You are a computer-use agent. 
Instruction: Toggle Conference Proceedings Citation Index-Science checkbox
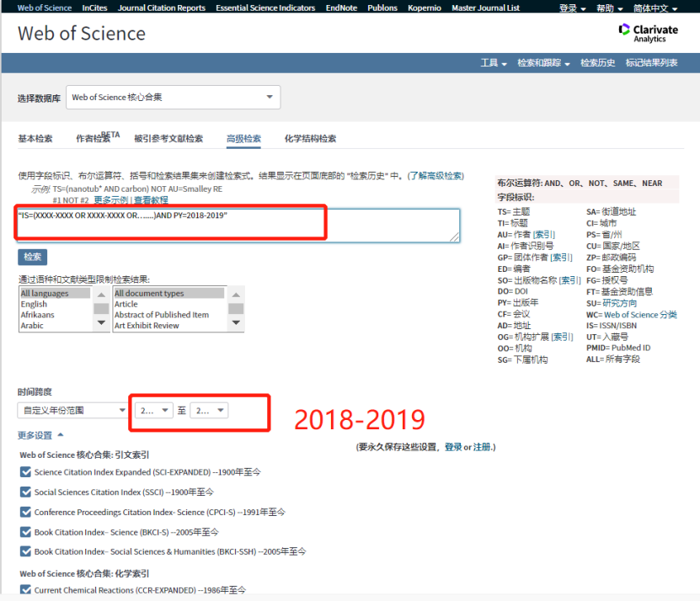(x=25, y=513)
